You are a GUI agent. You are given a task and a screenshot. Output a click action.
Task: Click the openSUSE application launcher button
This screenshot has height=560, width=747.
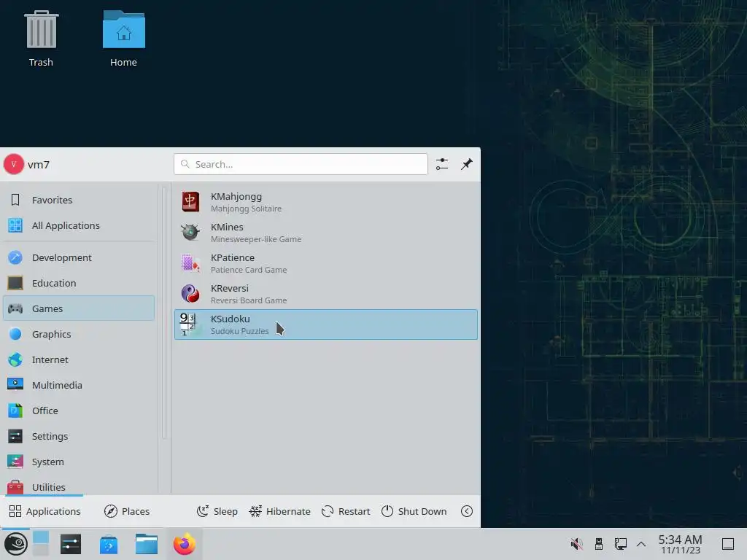16,544
